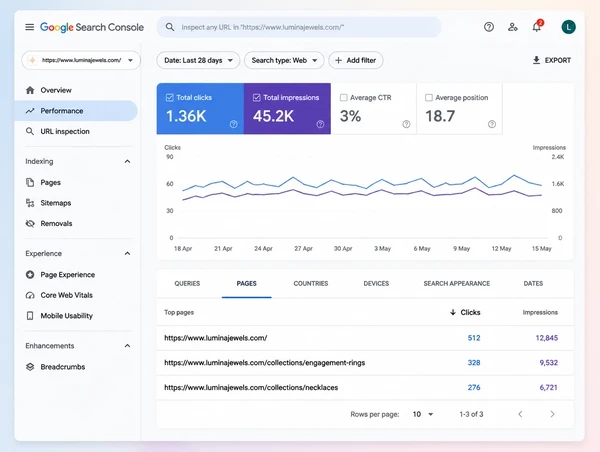Open the Mobile Usability menu item
600x452 pixels.
point(67,316)
